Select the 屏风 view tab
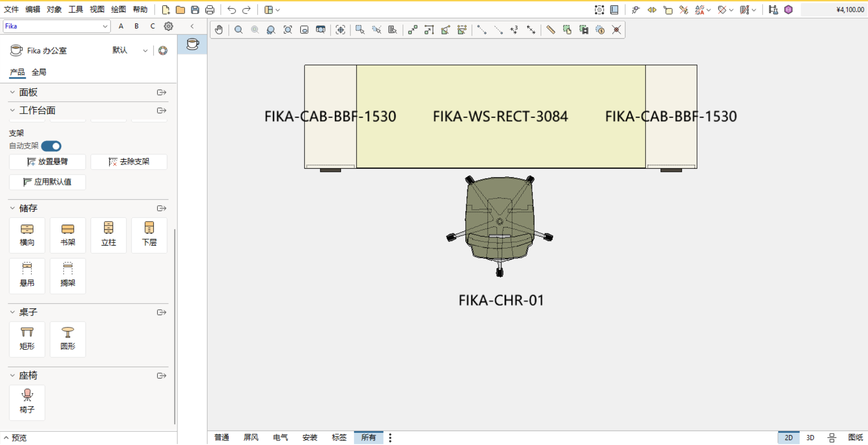Viewport: 868px width, 445px height. pyautogui.click(x=251, y=437)
